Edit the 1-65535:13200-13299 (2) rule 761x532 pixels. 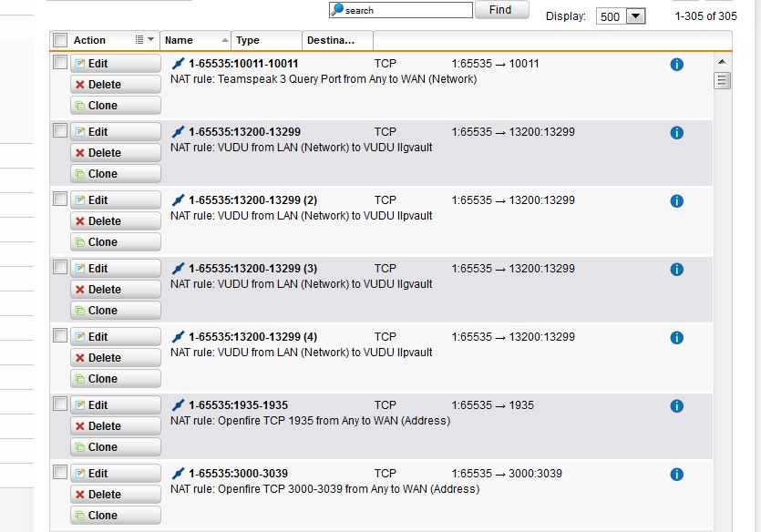click(x=116, y=200)
